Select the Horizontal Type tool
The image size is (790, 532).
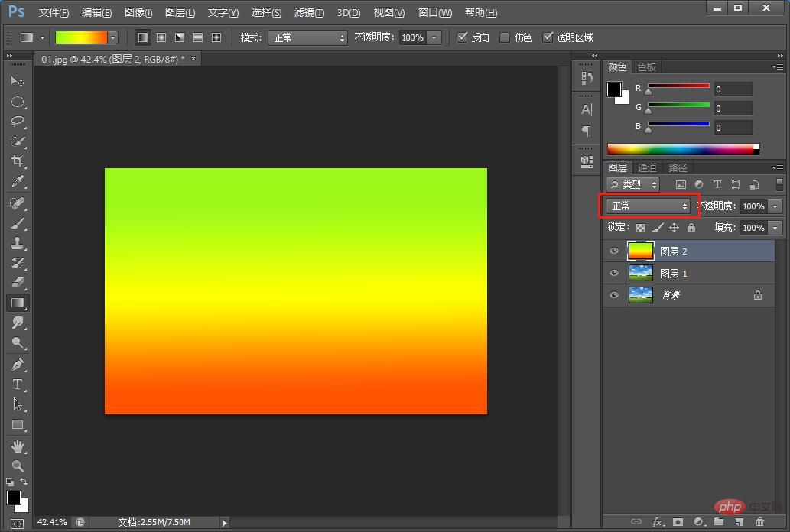(18, 384)
